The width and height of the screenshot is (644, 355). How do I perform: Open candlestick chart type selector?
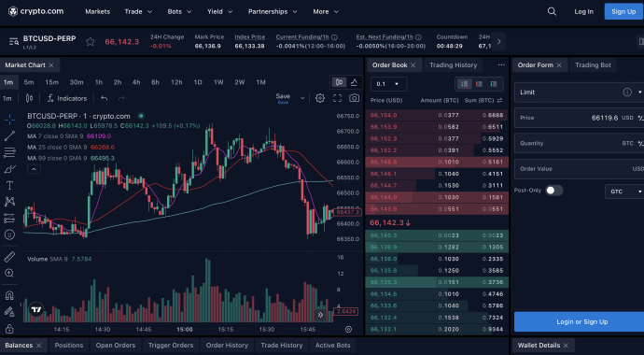point(29,98)
